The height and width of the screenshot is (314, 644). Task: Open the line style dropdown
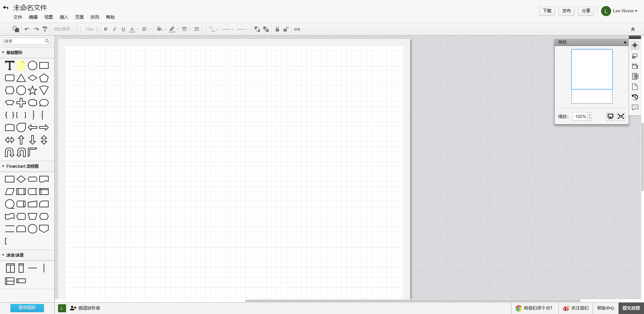(x=199, y=29)
